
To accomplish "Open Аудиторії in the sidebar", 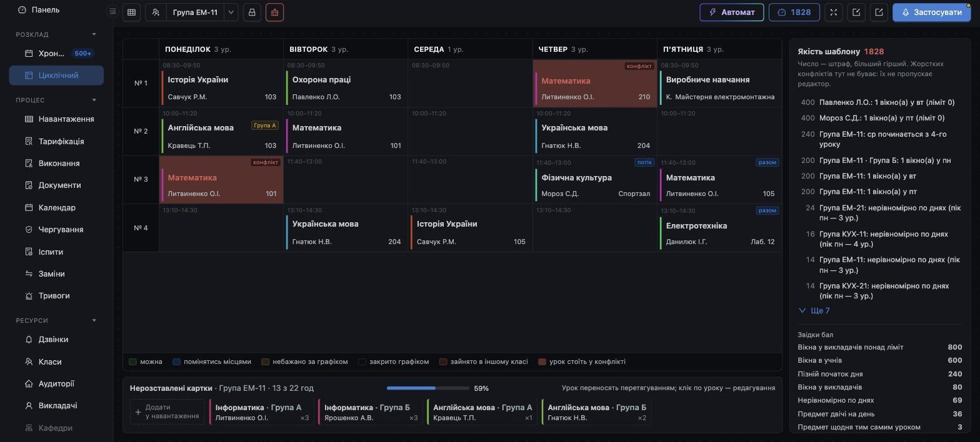I will tap(56, 384).
